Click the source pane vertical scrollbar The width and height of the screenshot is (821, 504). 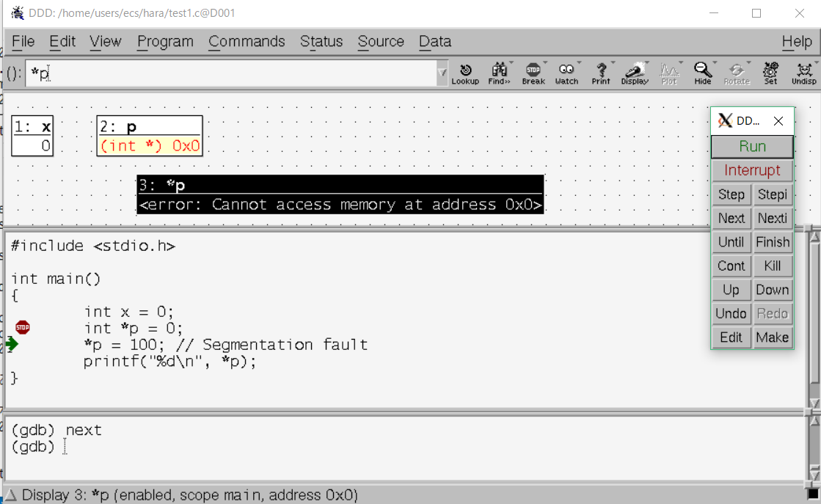[814, 319]
